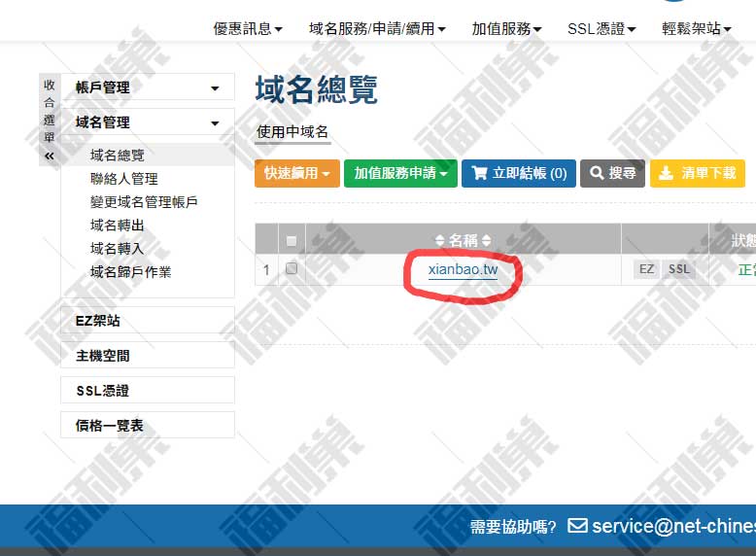The height and width of the screenshot is (556, 756).
Task: Open the 加值服務申請 dropdown
Action: coord(399,174)
